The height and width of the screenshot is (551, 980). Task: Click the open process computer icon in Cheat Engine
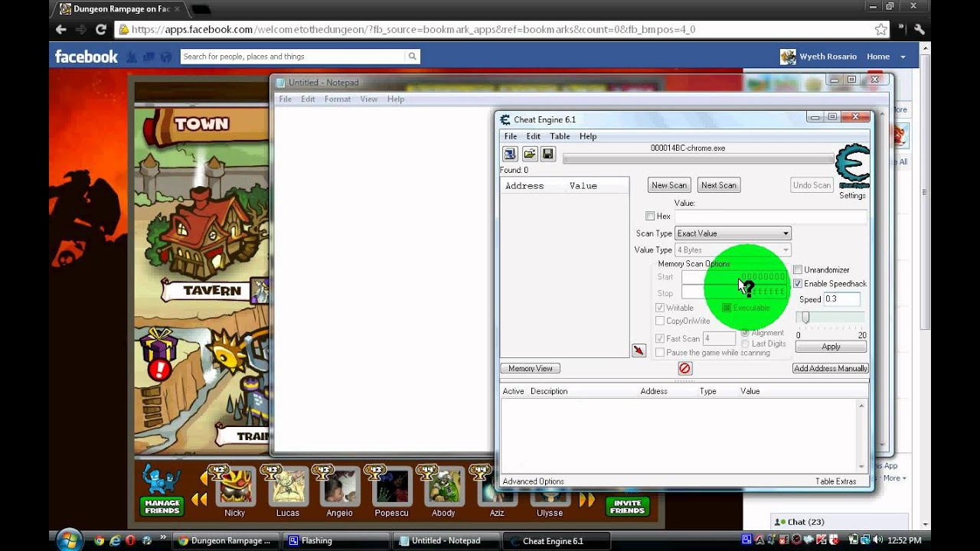pyautogui.click(x=510, y=154)
